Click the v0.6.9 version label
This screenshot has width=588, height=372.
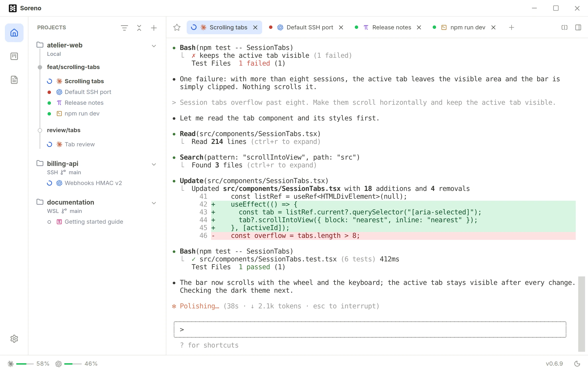pyautogui.click(x=554, y=364)
